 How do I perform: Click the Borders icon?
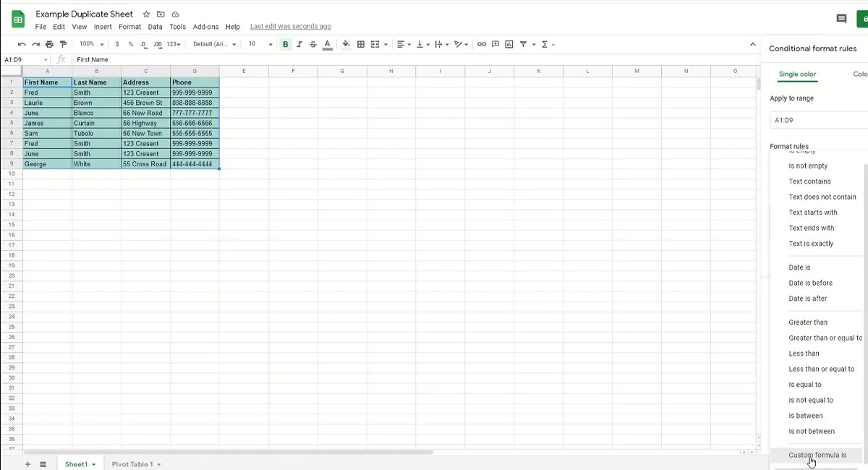point(361,44)
